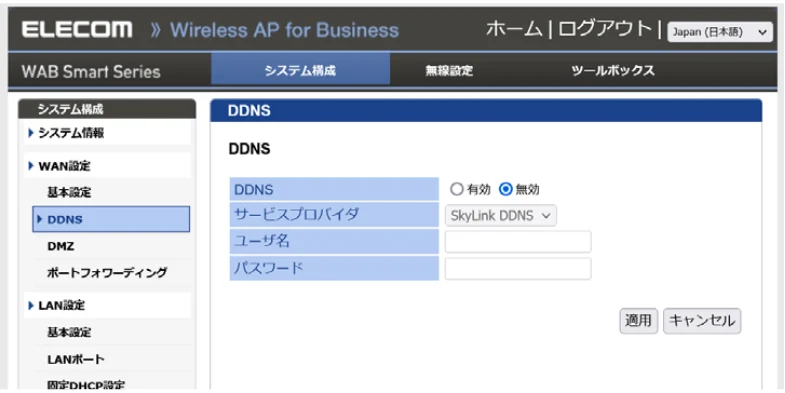
Task: Open 基本設定 under WAN設定
Action: tap(69, 193)
